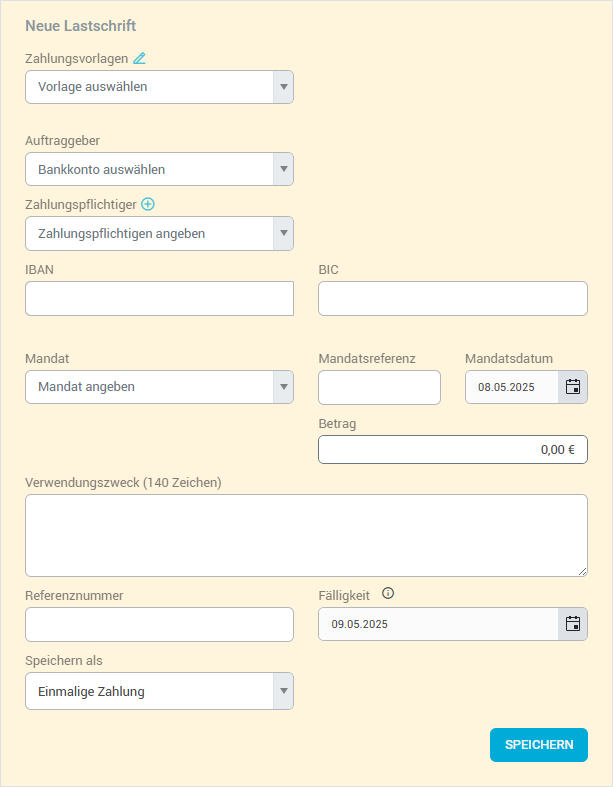Click the Betrag amount field
613x787 pixels.
tap(452, 450)
